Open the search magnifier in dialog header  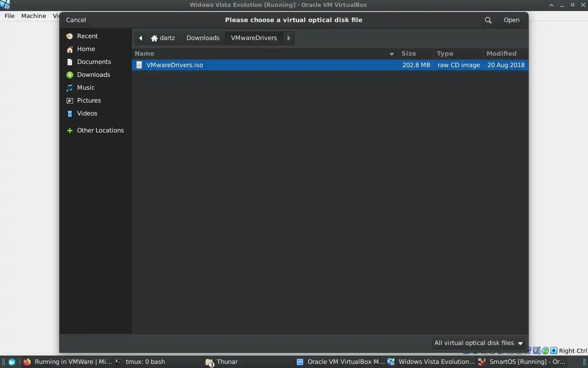[x=488, y=20]
